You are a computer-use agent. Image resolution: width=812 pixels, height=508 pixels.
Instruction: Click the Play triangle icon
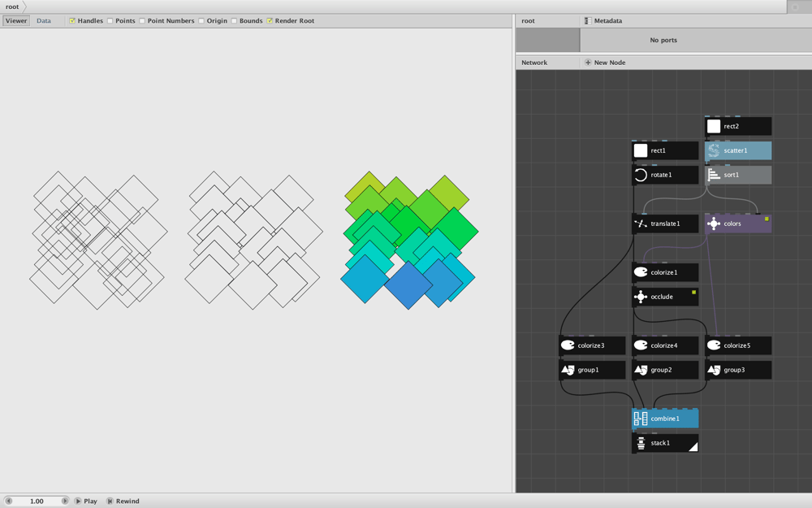(78, 501)
